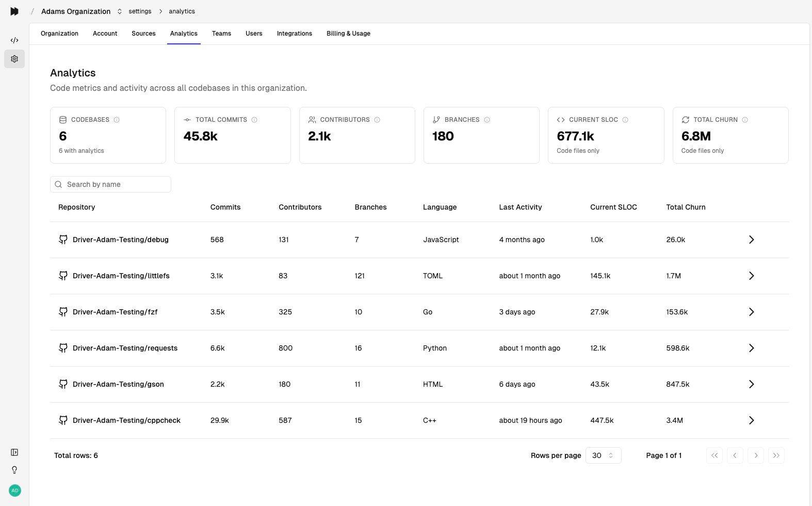The image size is (812, 506).
Task: Click GitHub icon beside Driver-Adam-Testing/fzf
Action: 63,312
